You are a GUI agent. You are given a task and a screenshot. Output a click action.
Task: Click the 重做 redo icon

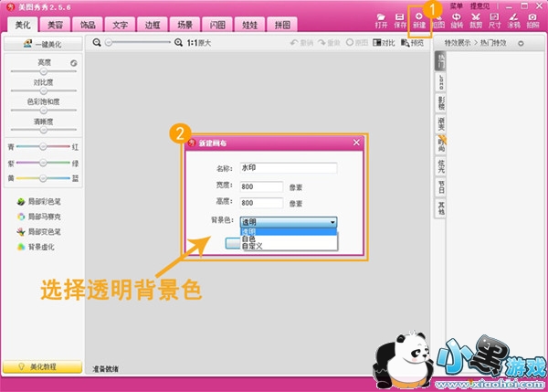pyautogui.click(x=329, y=43)
